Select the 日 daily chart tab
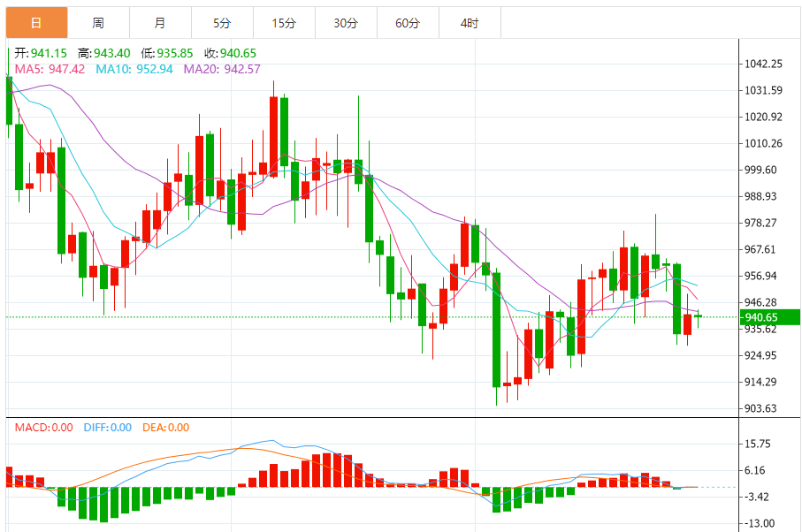Image resolution: width=802 pixels, height=532 pixels. click(36, 22)
